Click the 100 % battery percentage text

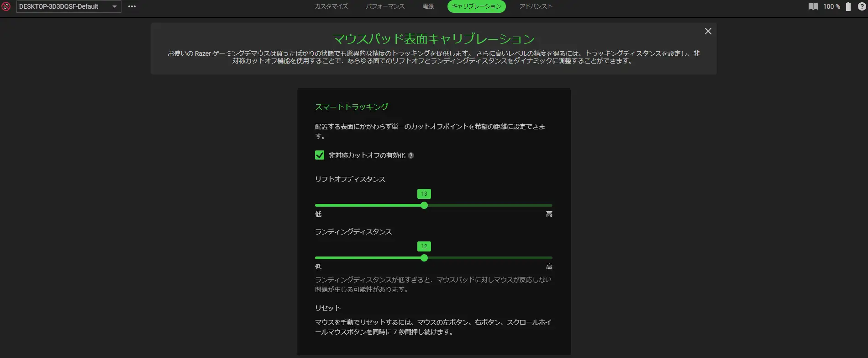[x=831, y=6]
